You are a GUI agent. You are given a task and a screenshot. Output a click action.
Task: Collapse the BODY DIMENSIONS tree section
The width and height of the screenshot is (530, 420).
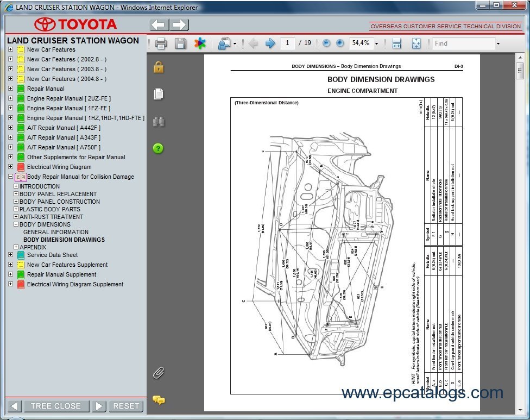16,224
